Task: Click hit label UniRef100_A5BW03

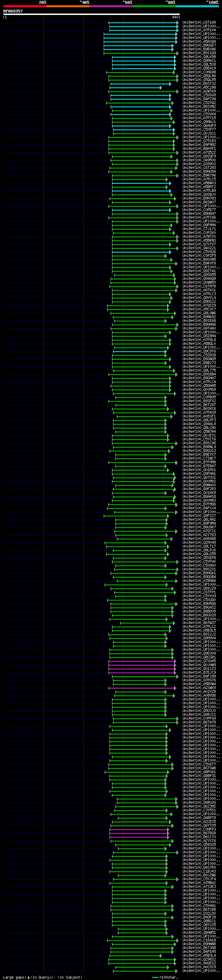Action: point(199,183)
